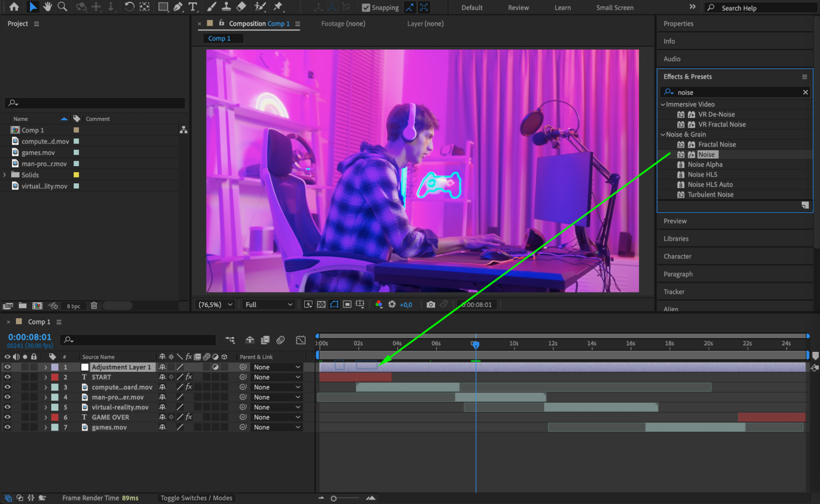Click the snapshot camera icon
The width and height of the screenshot is (820, 504).
(430, 304)
